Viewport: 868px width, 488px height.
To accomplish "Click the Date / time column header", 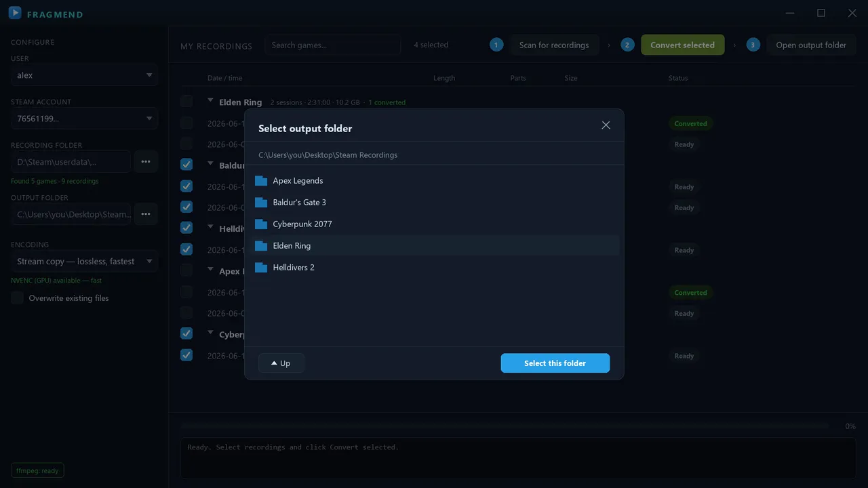I will pyautogui.click(x=224, y=78).
